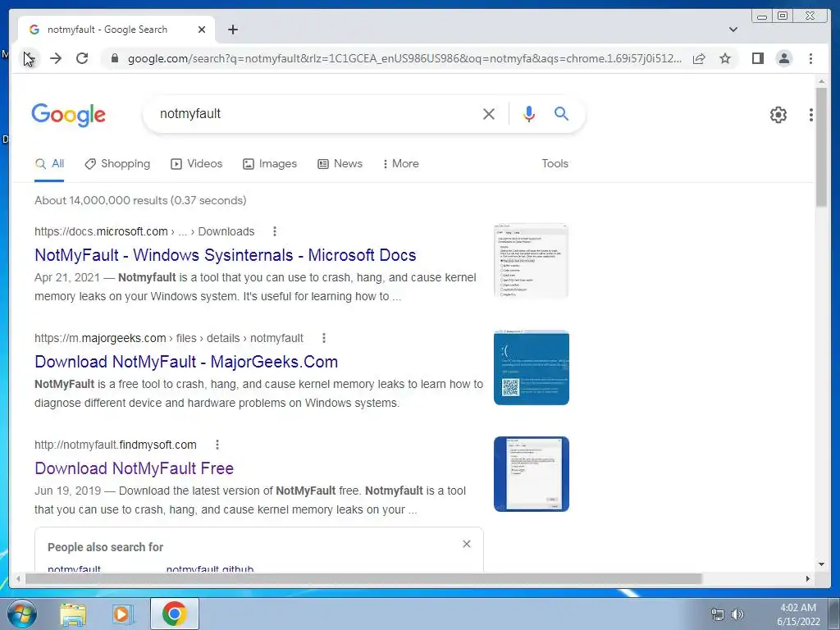Screen dimensions: 840x630
Task: Open Windows Explorer from taskbar
Action: [x=72, y=614]
